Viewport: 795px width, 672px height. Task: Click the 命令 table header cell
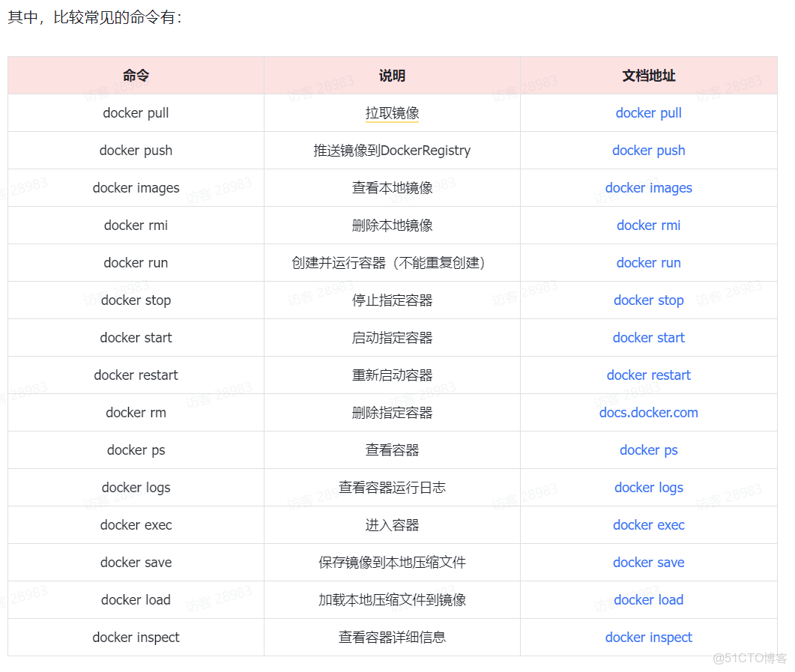(135, 75)
